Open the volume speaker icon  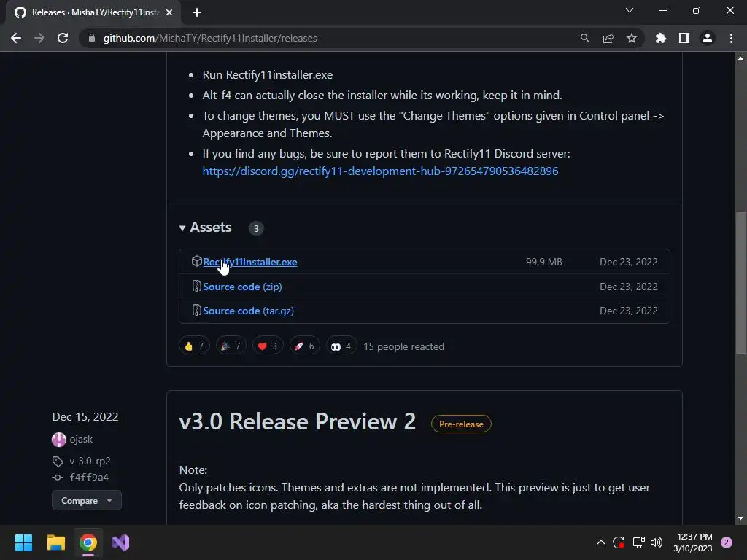tap(657, 542)
